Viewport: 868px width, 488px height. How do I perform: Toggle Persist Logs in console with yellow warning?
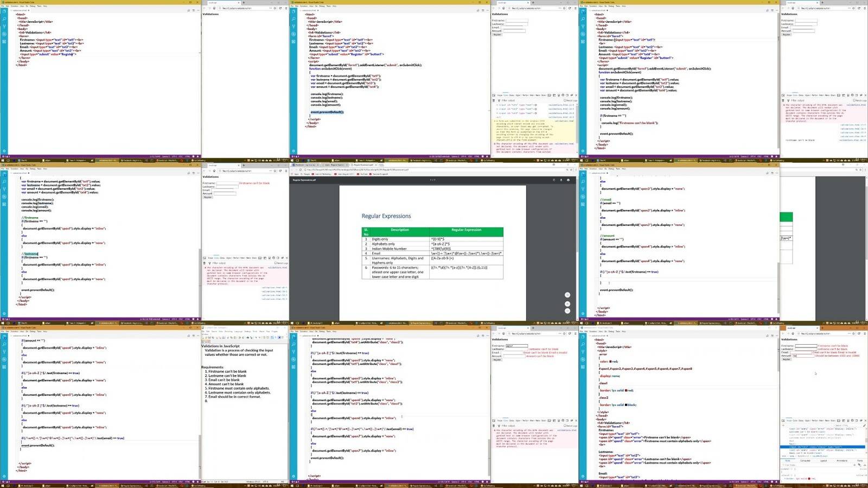pyautogui.click(x=570, y=100)
